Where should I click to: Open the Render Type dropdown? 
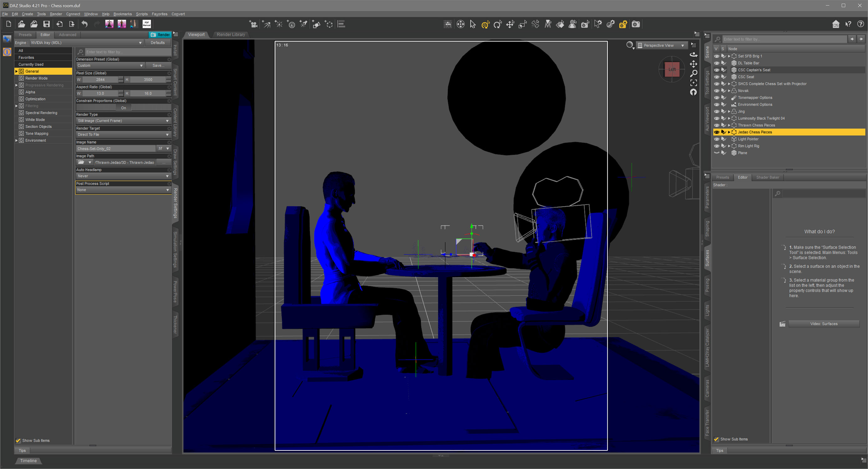point(123,121)
